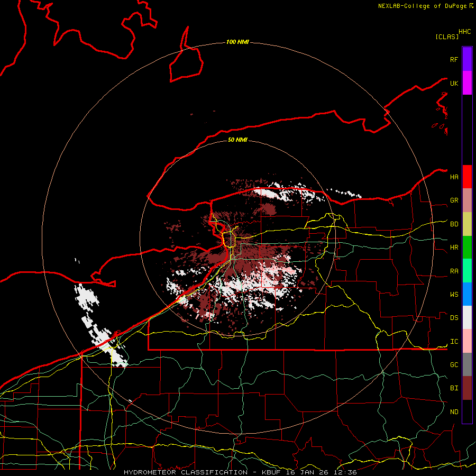Click the HHC product code label
Viewport: 476px width, 476px height.
[x=464, y=32]
